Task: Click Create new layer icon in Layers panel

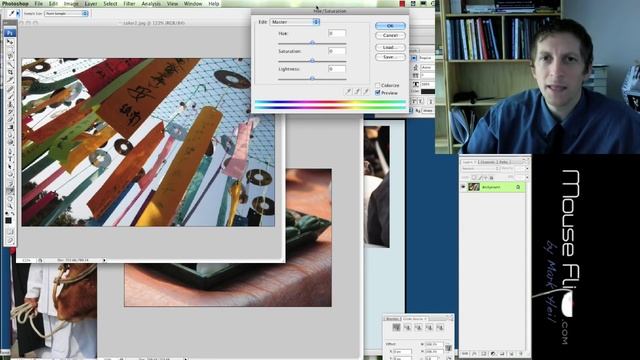Action: coord(512,354)
